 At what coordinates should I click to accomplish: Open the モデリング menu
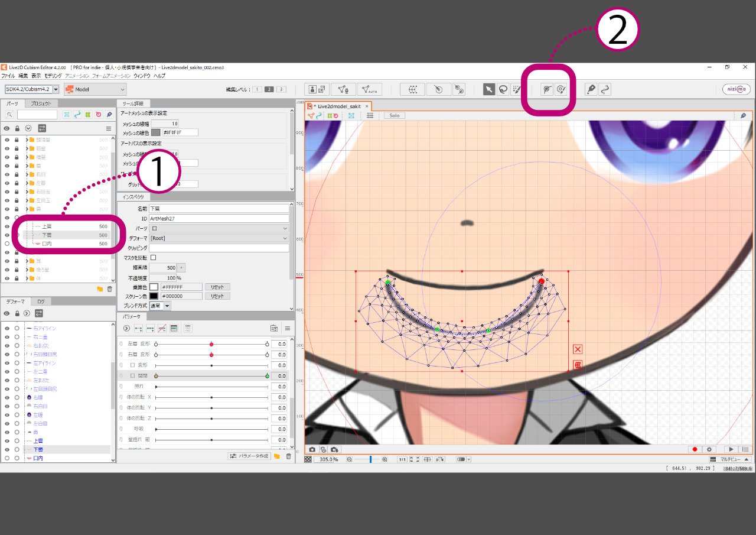(53, 76)
